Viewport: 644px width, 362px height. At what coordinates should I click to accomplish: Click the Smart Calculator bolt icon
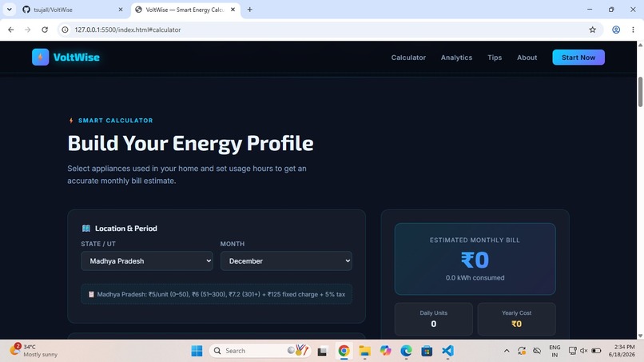[x=71, y=121]
